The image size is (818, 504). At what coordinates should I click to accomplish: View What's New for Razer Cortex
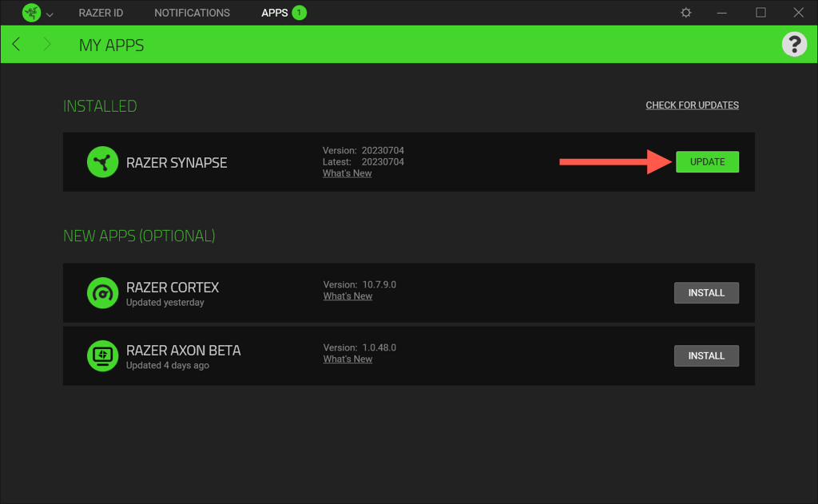click(x=347, y=296)
